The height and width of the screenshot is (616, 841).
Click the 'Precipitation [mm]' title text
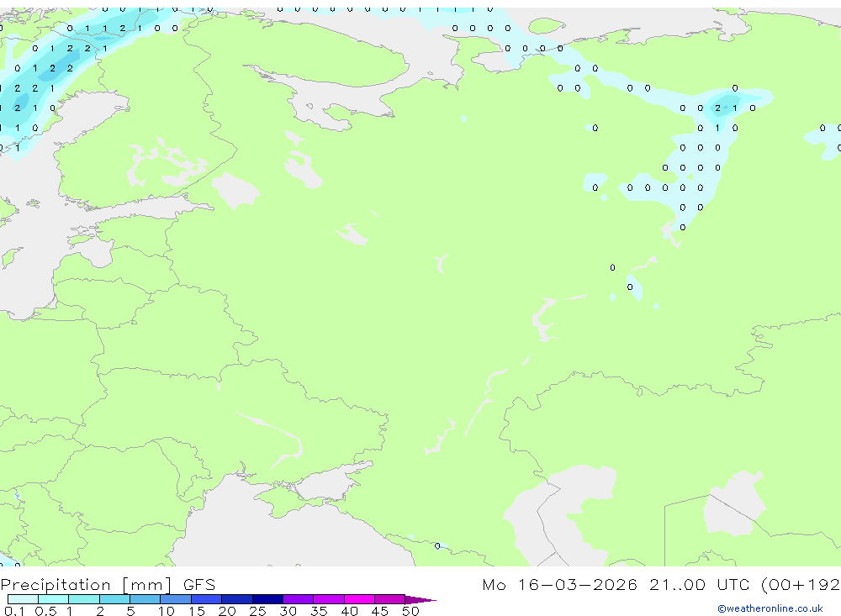click(x=86, y=585)
